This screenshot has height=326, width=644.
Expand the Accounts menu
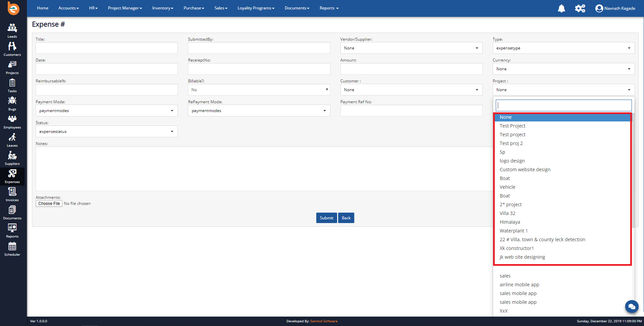pyautogui.click(x=69, y=8)
